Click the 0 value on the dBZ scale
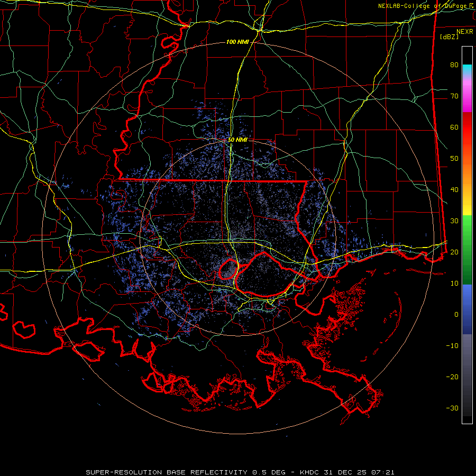Image resolution: width=476 pixels, height=476 pixels. pos(456,315)
